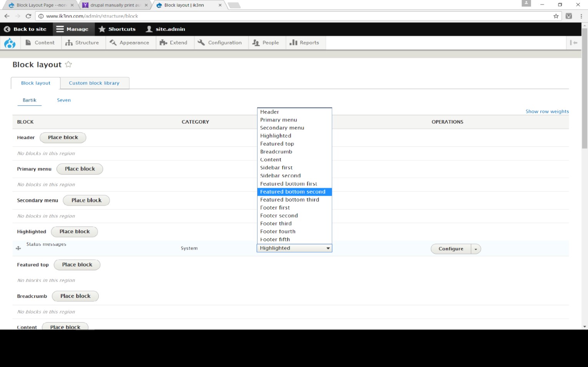Open the Content admin menu

40,43
